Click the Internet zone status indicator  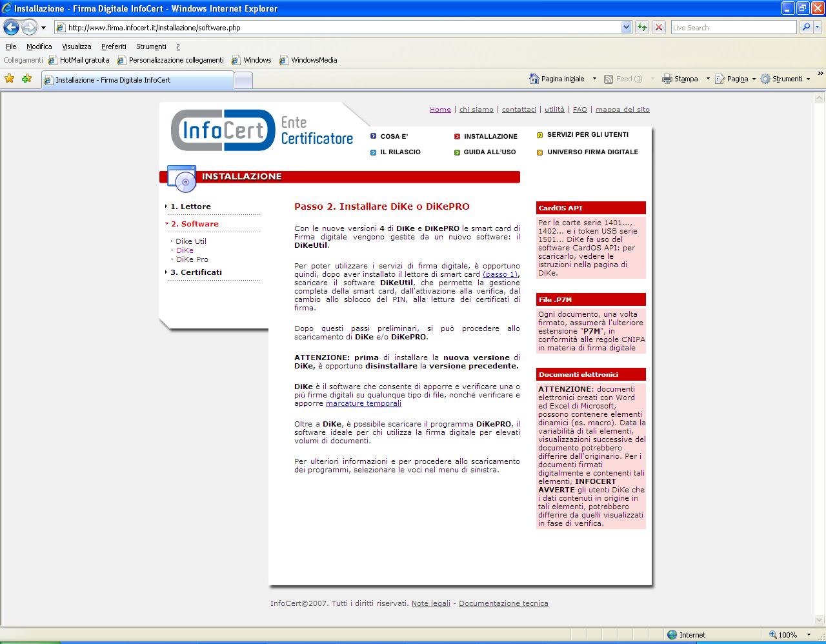tap(686, 635)
